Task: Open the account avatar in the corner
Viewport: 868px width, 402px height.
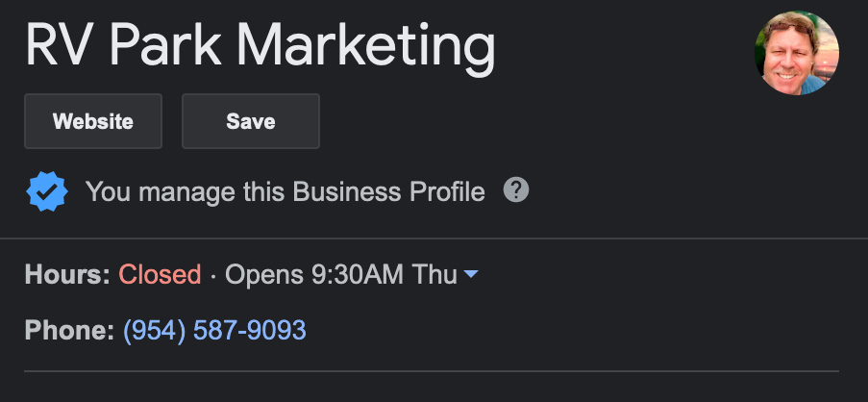Action: (x=797, y=53)
